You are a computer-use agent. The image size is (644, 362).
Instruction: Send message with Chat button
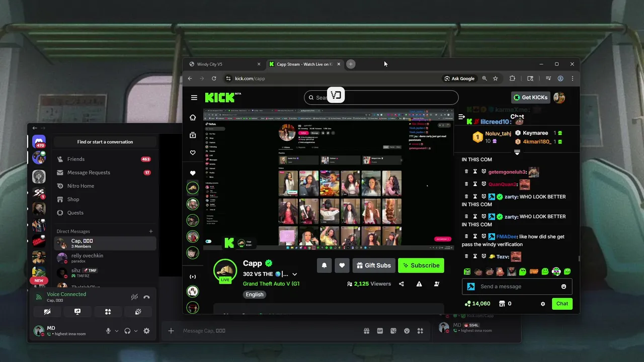point(562,304)
